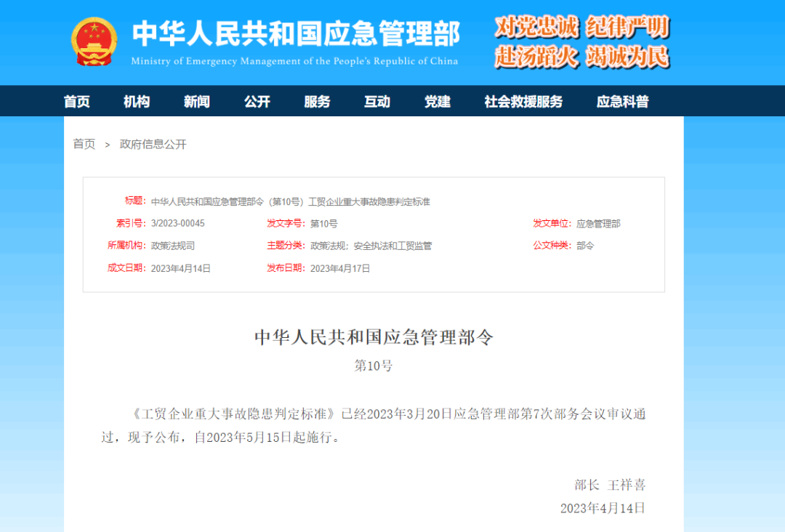Click the 索引号 field label

tap(131, 223)
